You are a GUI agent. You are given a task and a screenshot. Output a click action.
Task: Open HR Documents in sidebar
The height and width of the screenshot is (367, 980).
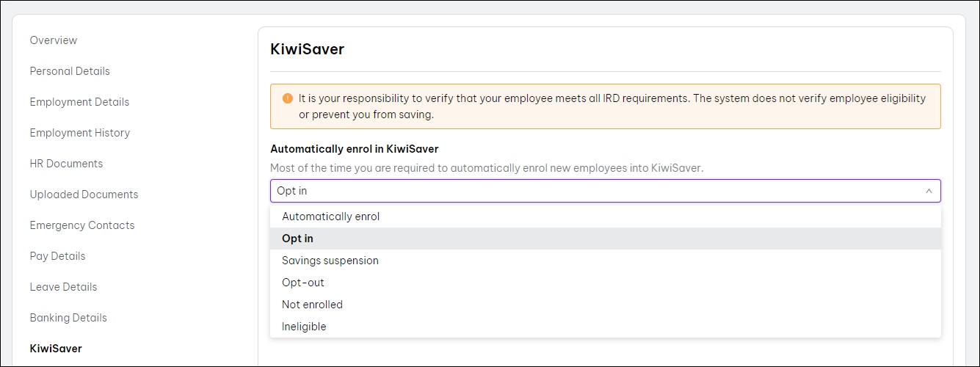click(x=66, y=164)
